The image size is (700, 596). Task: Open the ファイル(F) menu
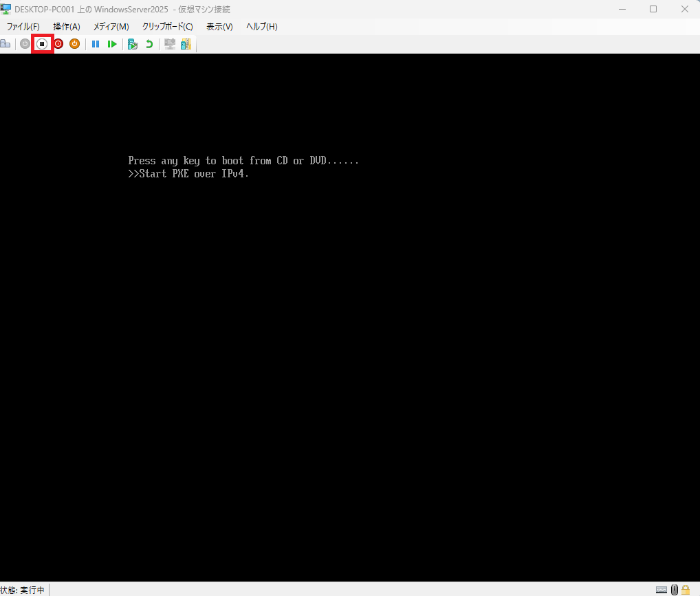(23, 27)
